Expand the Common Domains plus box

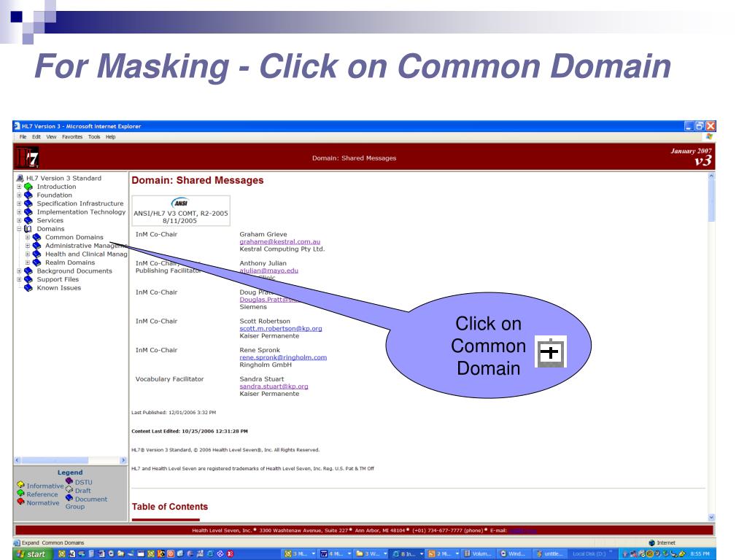click(x=28, y=237)
